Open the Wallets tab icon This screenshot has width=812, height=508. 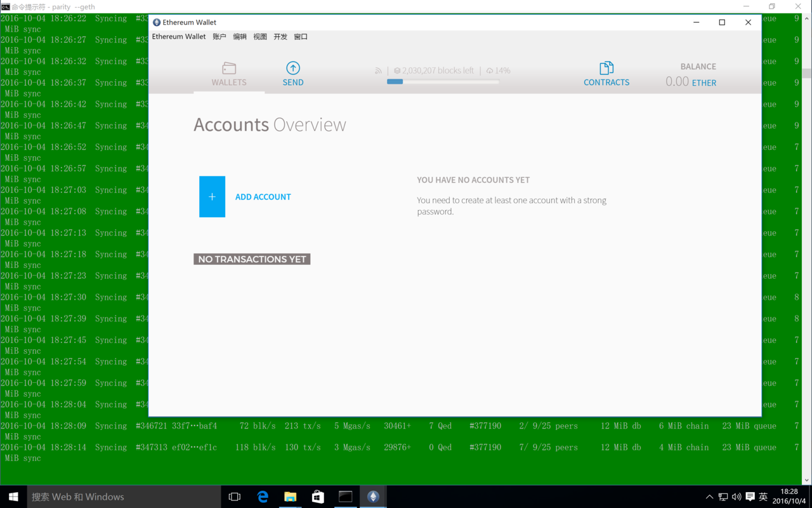[229, 68]
